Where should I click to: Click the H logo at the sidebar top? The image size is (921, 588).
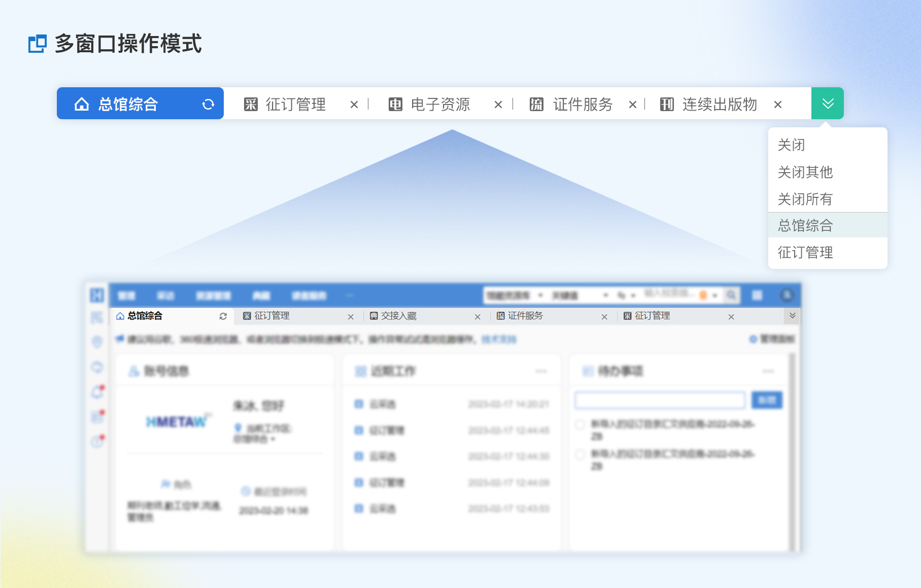click(x=97, y=296)
